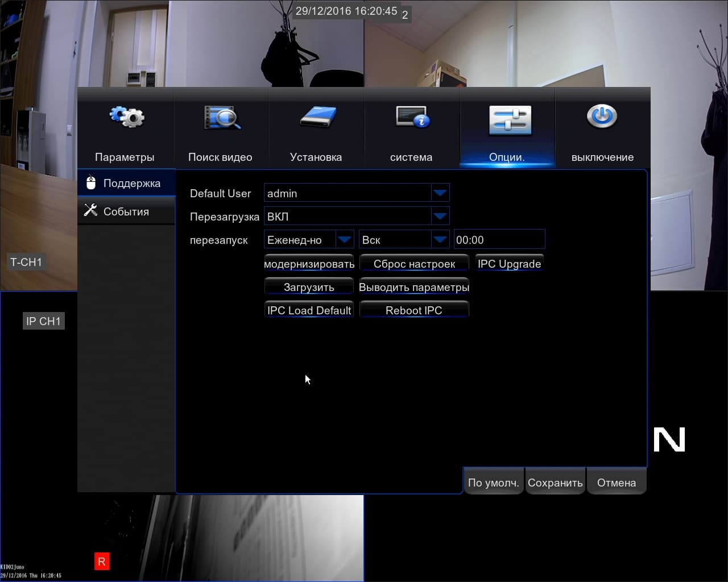This screenshot has height=582, width=728.
Task: Switch to the Параметры tab label
Action: pyautogui.click(x=125, y=157)
